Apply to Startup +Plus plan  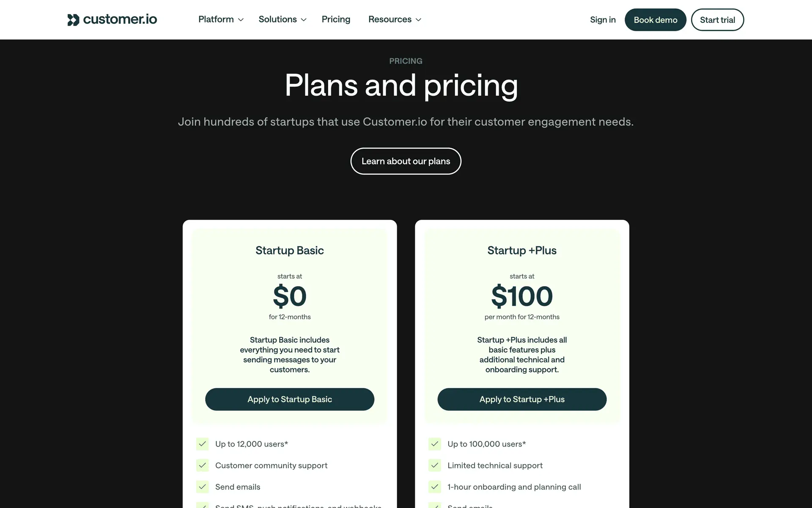522,399
